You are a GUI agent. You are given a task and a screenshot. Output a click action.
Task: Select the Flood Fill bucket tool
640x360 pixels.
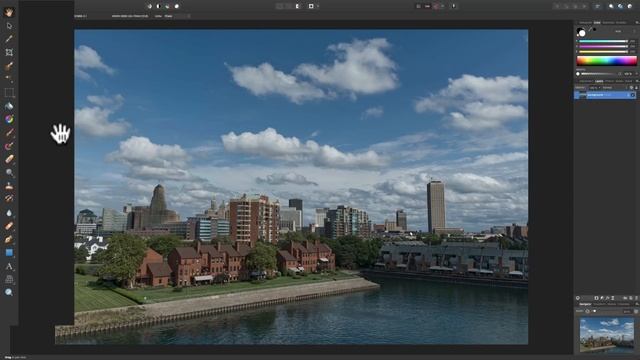pyautogui.click(x=9, y=106)
